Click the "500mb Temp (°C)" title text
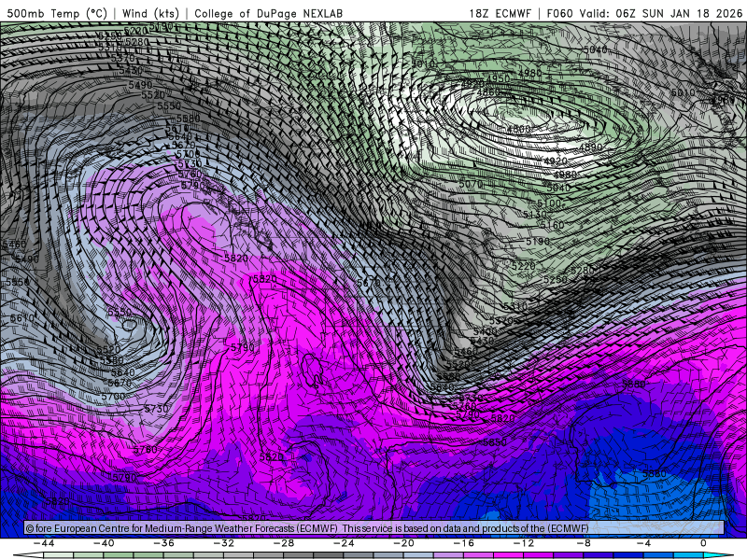 pos(57,13)
